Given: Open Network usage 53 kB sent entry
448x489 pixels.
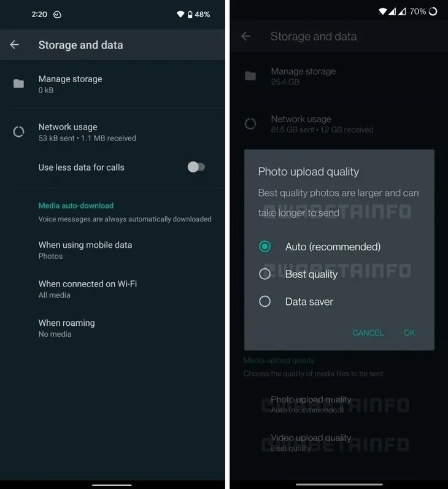Looking at the screenshot, I should [x=112, y=133].
